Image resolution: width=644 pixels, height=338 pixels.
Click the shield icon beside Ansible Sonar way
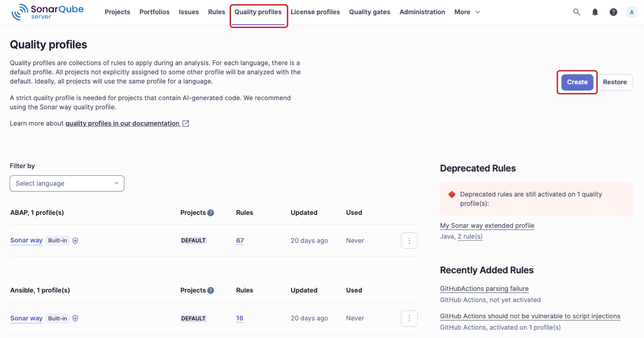(75, 318)
